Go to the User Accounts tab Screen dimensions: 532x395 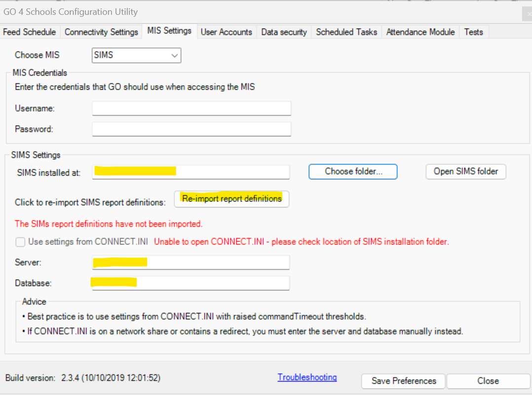(227, 32)
